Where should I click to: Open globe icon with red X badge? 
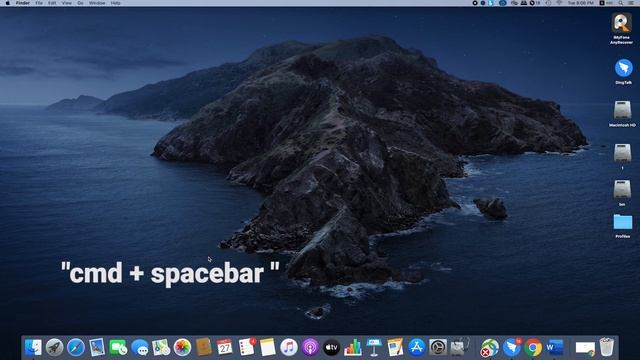[x=489, y=348]
